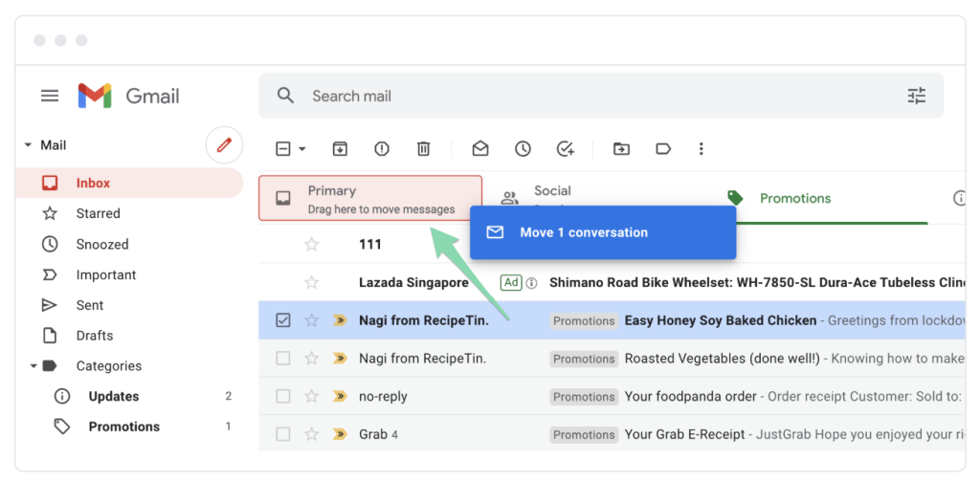Tick the foodpanda order email checkbox
Viewport: 980px width, 481px height.
coord(283,396)
